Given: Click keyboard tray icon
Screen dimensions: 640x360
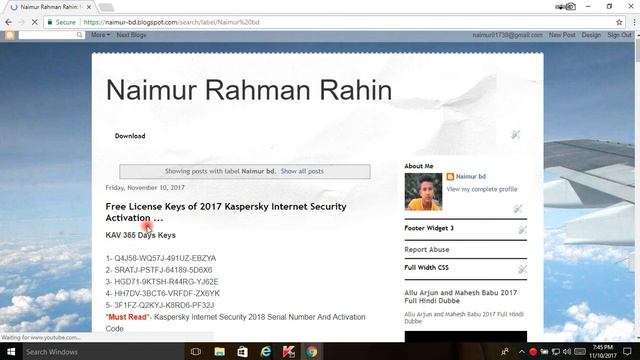Looking at the screenshot, I should (x=580, y=351).
